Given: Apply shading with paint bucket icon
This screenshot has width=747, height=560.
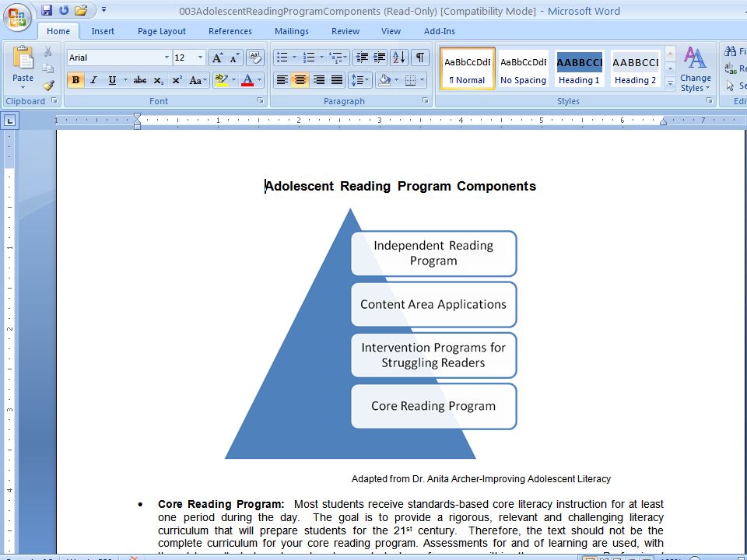Looking at the screenshot, I should [384, 80].
